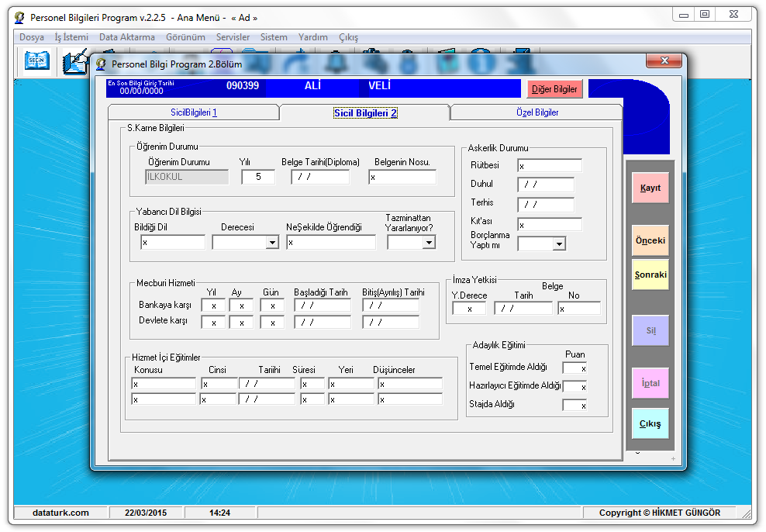Click the Belge Tarihi(Diploma) date field
This screenshot has width=766, height=532.
click(320, 177)
